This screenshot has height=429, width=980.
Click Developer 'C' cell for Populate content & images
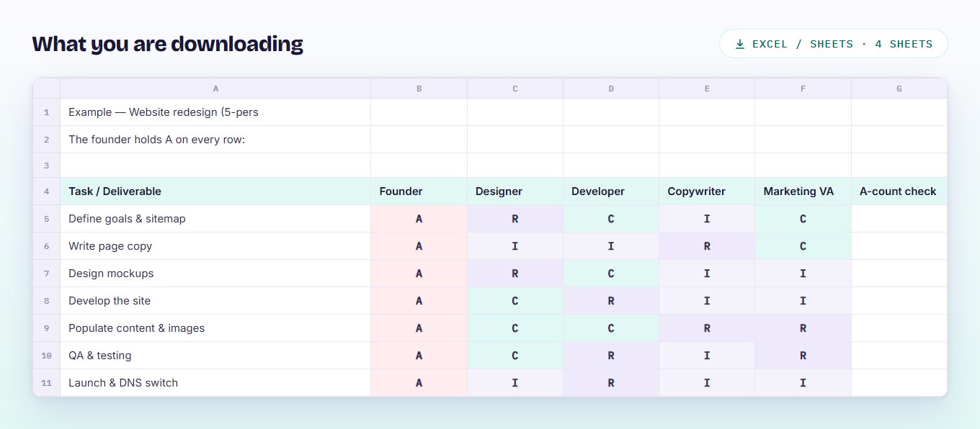(611, 328)
